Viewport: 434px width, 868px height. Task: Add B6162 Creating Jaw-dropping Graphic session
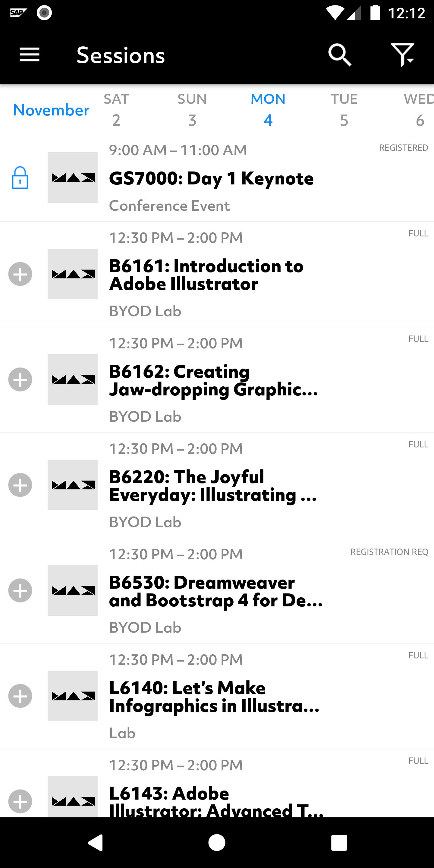coord(20,379)
